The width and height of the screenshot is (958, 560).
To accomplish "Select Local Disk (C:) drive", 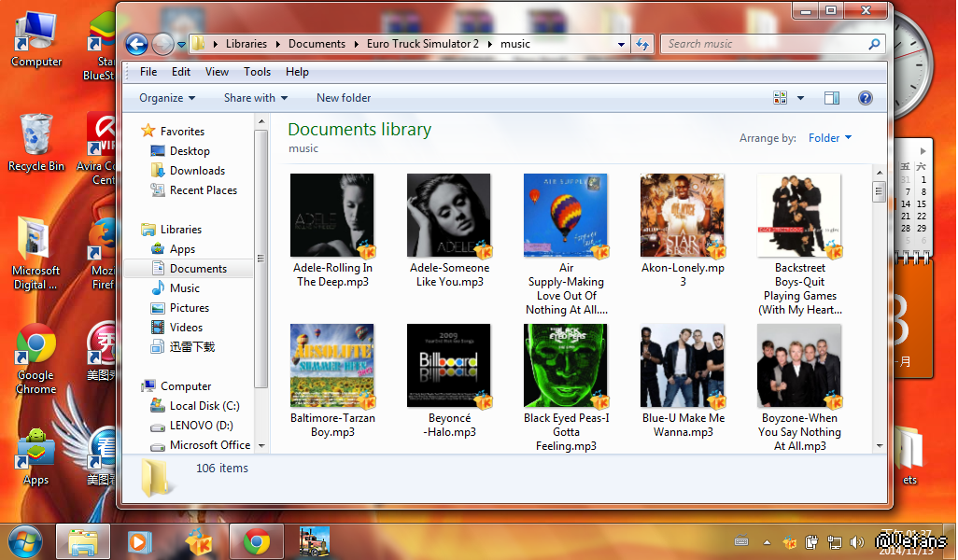I will point(204,406).
